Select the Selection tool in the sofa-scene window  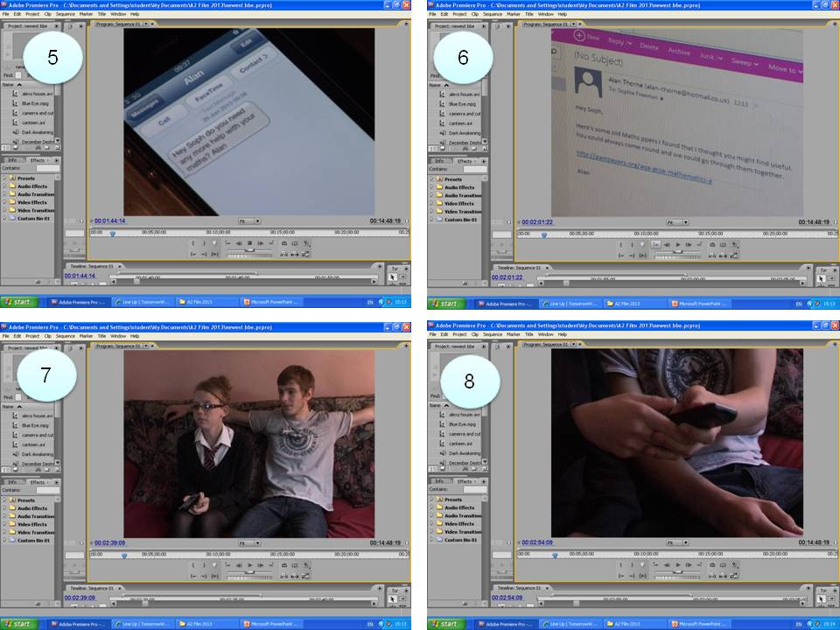point(393,598)
